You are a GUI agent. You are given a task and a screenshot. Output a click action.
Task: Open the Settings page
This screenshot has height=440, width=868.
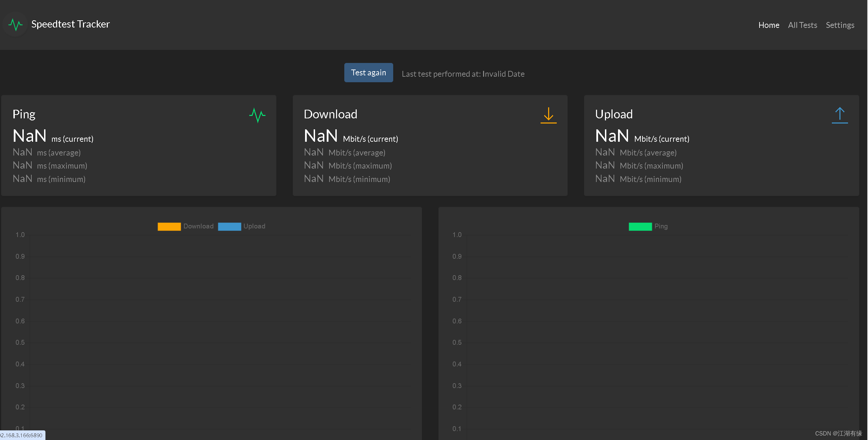coord(840,25)
